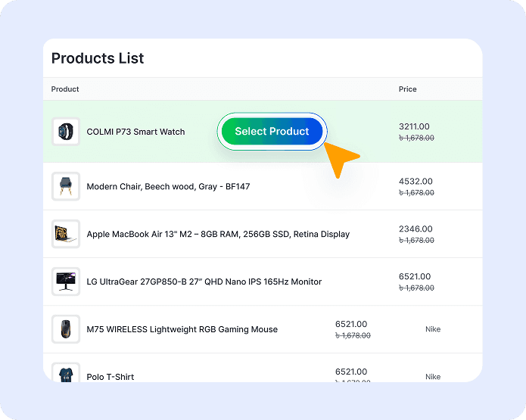Click the Select Product button

pyautogui.click(x=272, y=132)
